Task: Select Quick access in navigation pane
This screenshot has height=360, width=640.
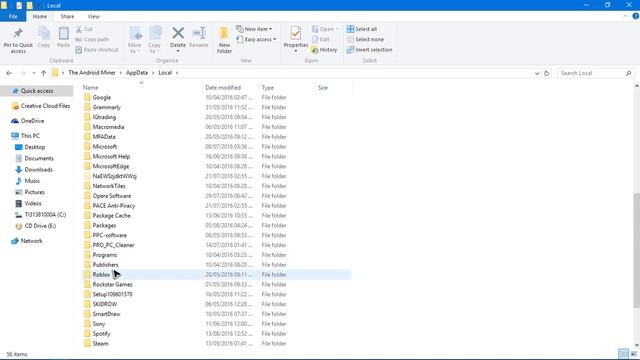Action: (37, 91)
